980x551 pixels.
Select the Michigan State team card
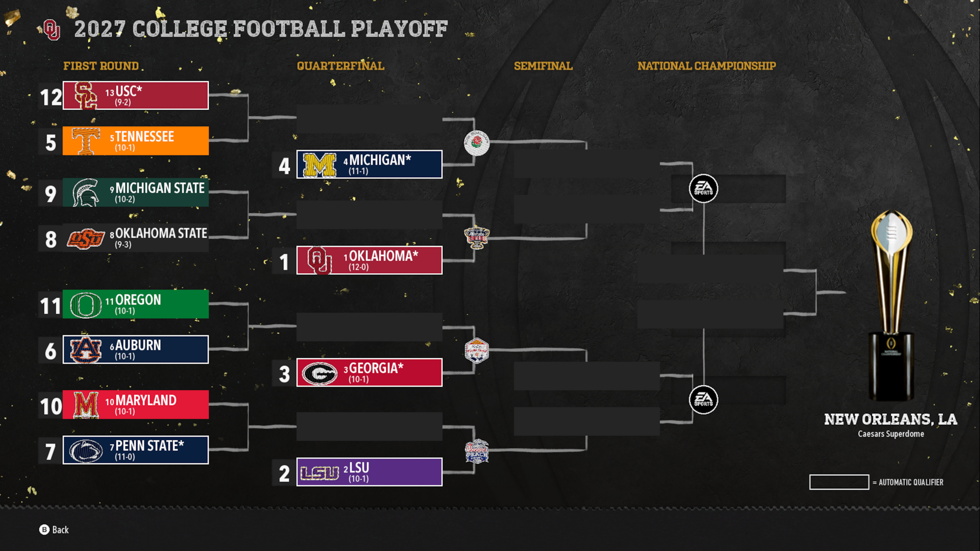[135, 192]
